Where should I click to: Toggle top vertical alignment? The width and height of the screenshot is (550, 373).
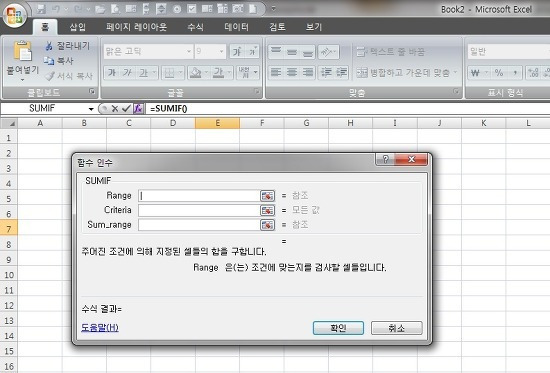[x=276, y=52]
